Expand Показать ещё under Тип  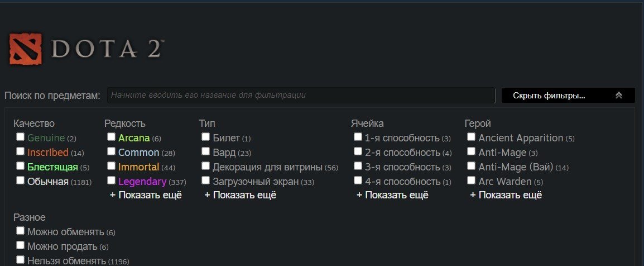click(x=241, y=195)
